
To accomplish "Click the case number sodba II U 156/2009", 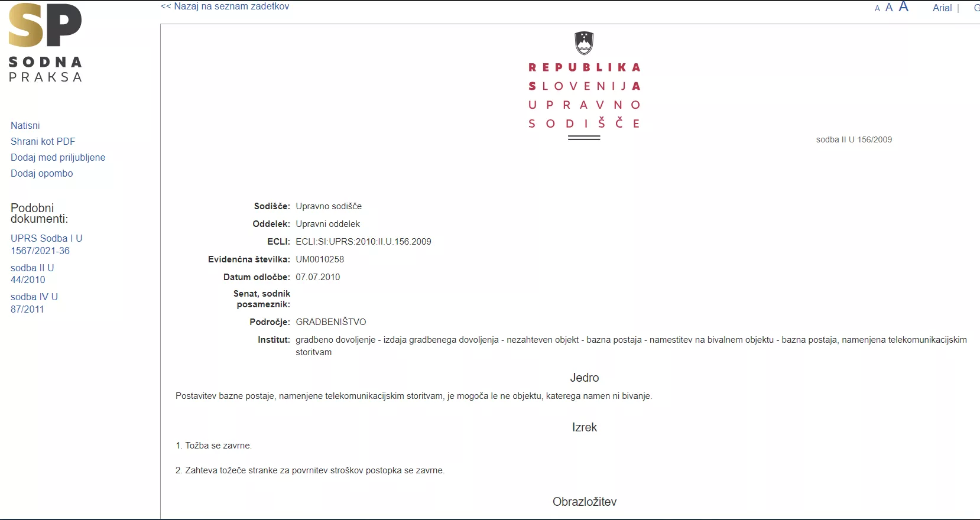I will point(854,139).
